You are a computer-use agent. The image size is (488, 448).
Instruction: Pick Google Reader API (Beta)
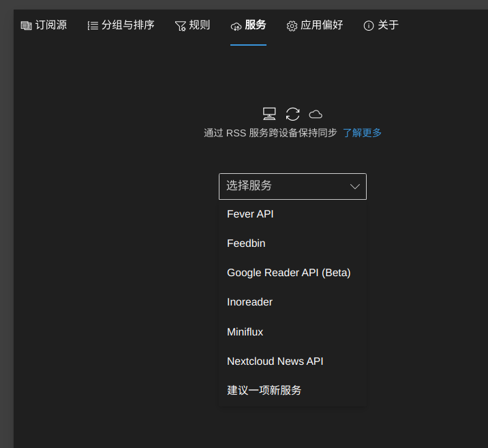(x=292, y=273)
